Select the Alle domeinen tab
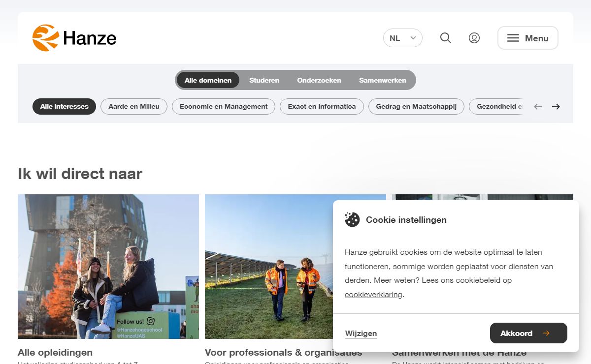Viewport: 591px width, 364px height. click(x=208, y=80)
